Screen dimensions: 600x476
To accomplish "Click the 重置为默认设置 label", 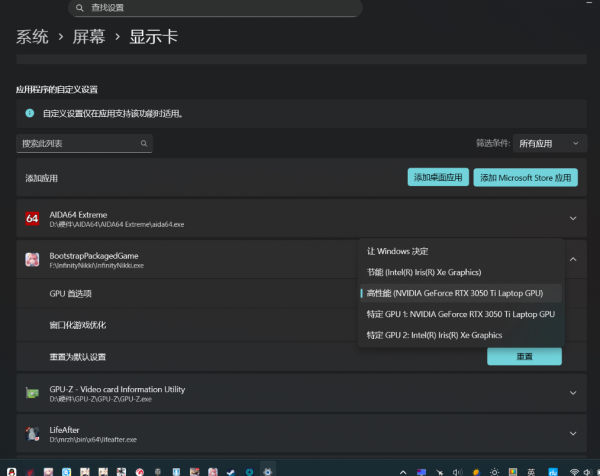I will (78, 357).
